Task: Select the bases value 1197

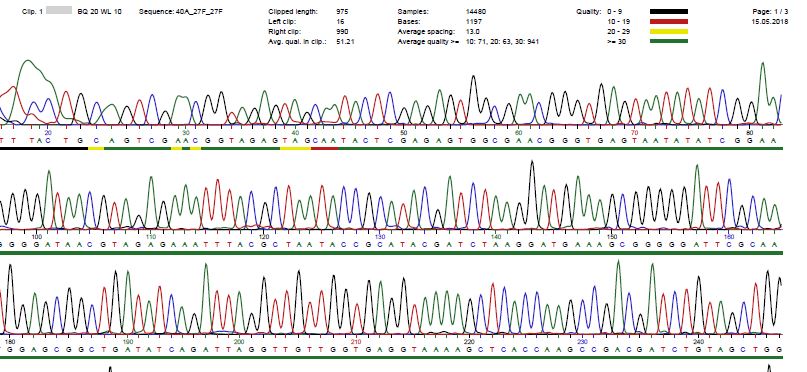Action: (x=473, y=22)
